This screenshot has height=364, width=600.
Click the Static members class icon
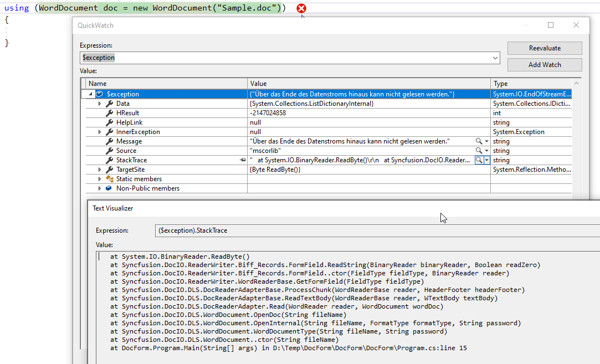[110, 179]
